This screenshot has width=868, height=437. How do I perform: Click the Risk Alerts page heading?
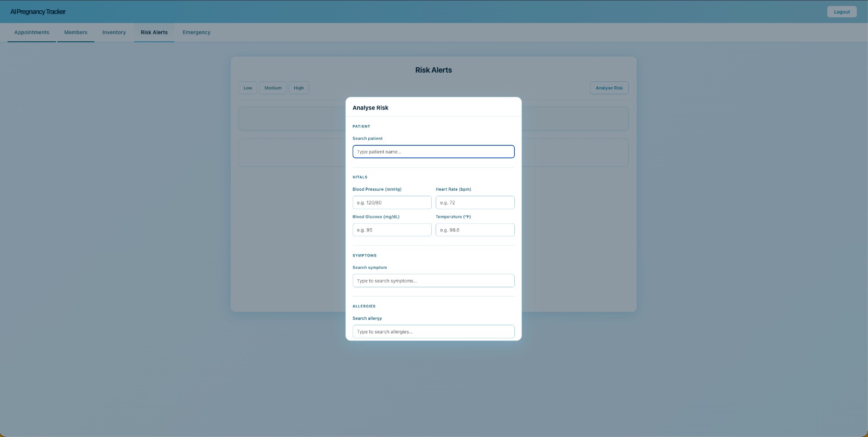(x=433, y=70)
